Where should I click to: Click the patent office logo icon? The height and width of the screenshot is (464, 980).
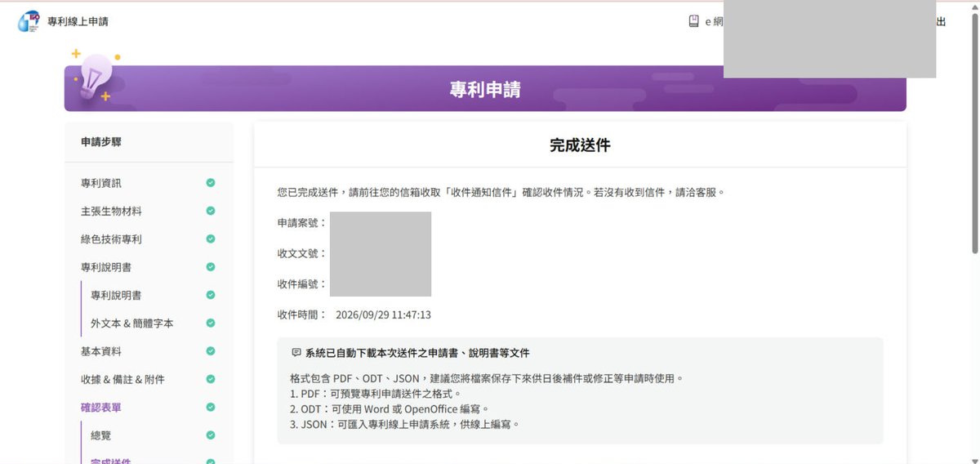pos(28,21)
